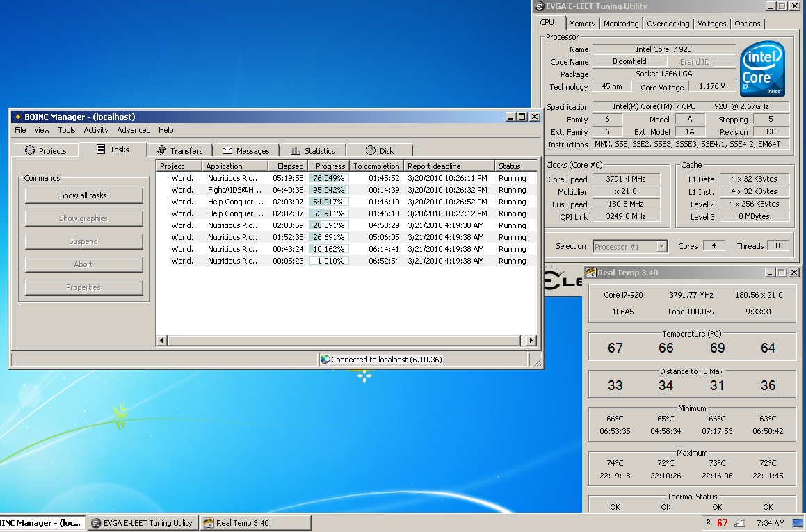Screen dimensions: 806x532
Task: Click the Abort button
Action: click(83, 264)
